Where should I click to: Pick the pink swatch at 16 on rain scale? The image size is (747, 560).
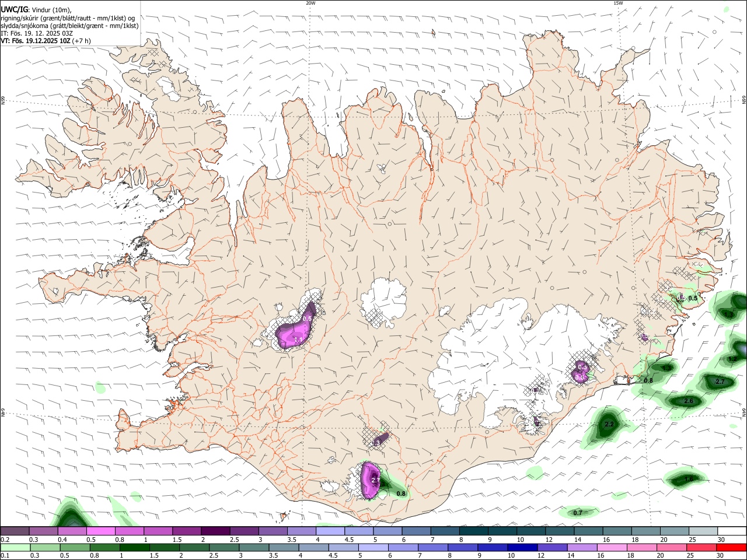(x=612, y=548)
